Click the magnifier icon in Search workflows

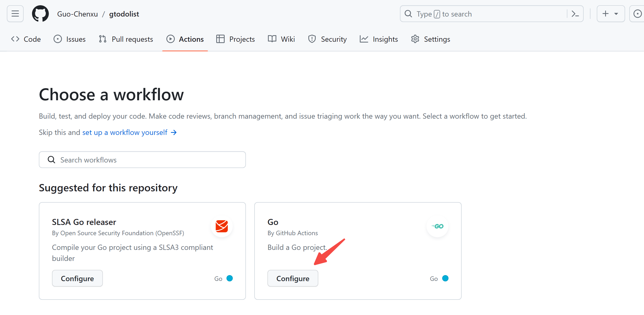(x=51, y=160)
